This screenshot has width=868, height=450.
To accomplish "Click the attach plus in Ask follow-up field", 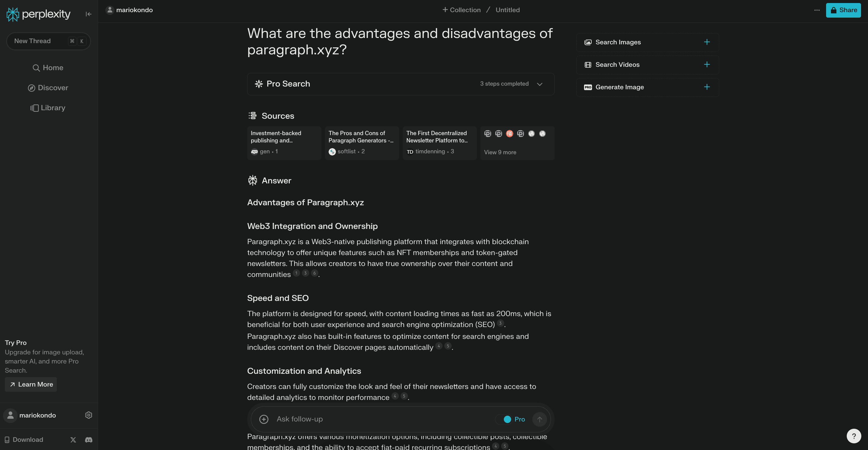I will click(x=264, y=419).
